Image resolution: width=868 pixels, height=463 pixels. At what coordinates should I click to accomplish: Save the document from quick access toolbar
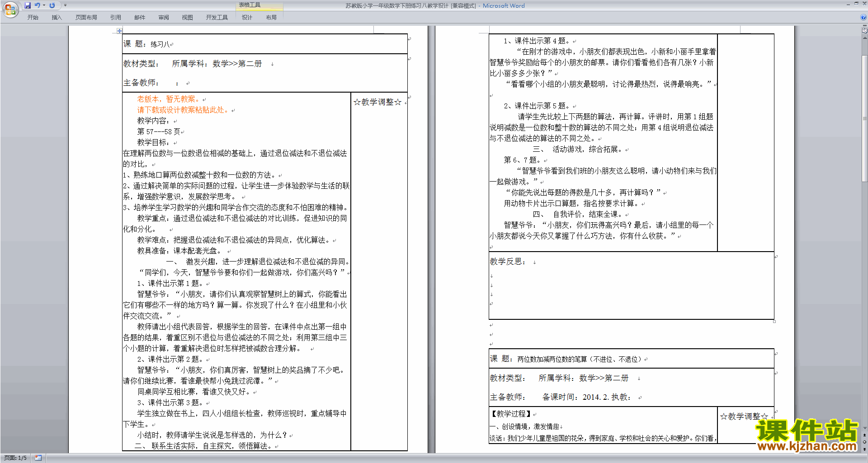[x=28, y=5]
